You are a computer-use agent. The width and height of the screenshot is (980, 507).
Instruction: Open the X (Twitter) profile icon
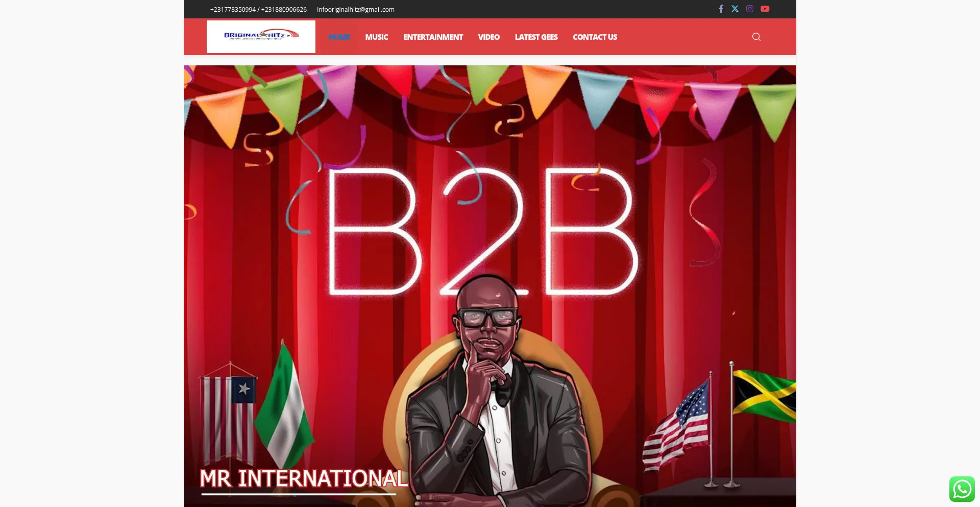(x=735, y=9)
